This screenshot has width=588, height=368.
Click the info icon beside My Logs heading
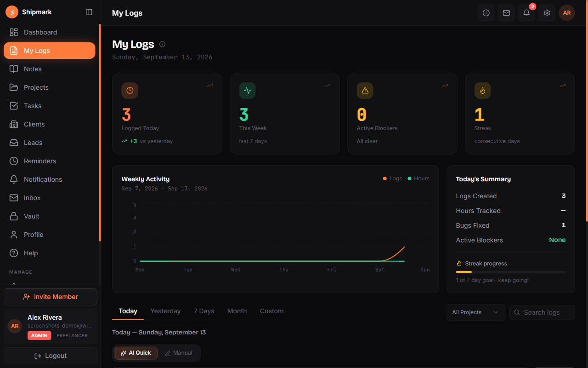click(x=162, y=44)
